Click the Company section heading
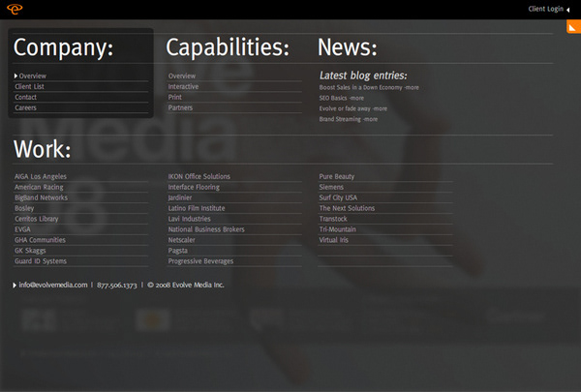 pos(63,47)
